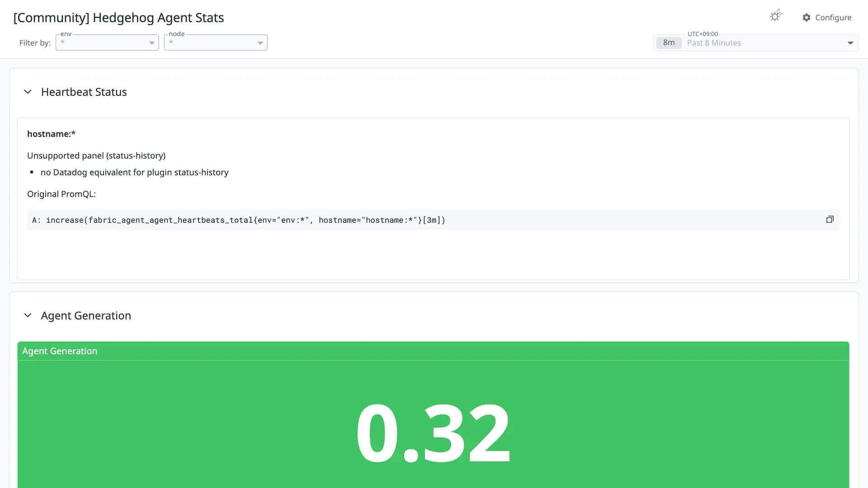Click the dashboard title Hedgehog Agent Stats

coord(118,18)
